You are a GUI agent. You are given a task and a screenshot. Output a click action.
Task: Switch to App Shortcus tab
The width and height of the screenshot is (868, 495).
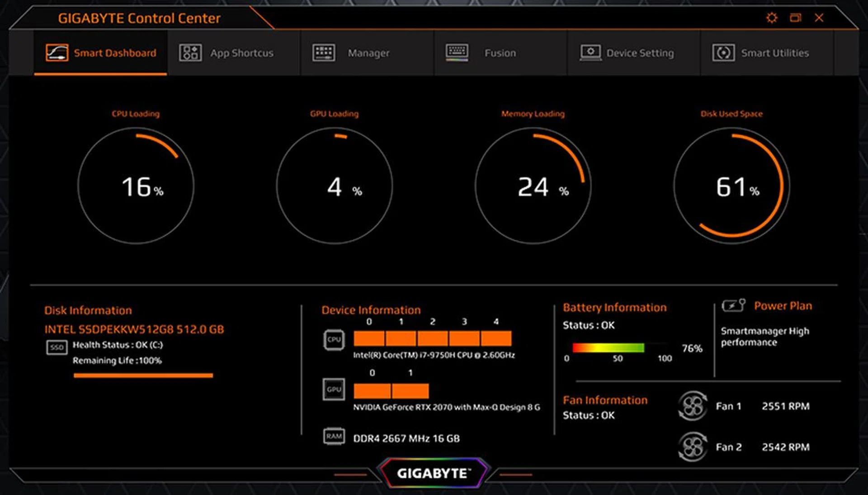227,53
